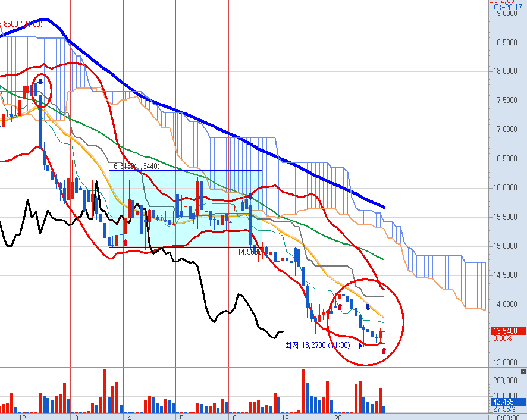527x420 pixels.
Task: Click the 14,5000 price axis label
Action: pos(505,275)
